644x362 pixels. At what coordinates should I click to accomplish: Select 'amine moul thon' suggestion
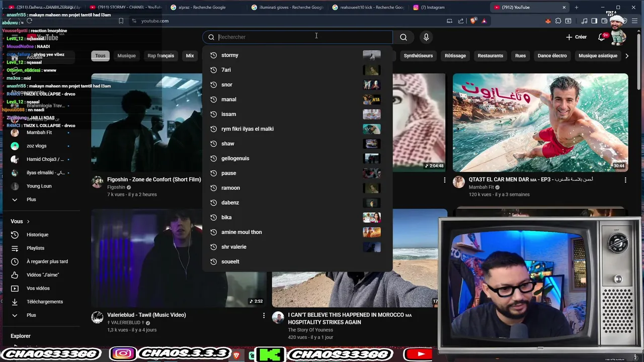point(297,232)
